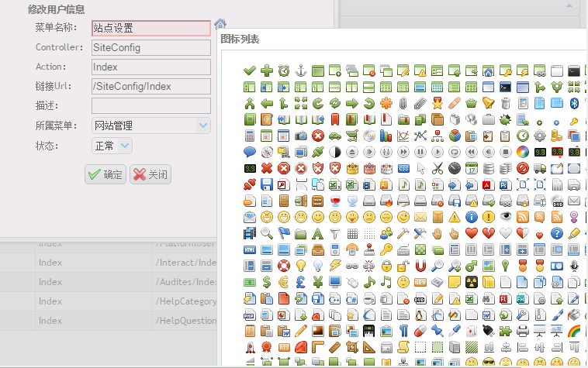Choose the funnel filter icon
The width and height of the screenshot is (588, 368).
click(335, 234)
